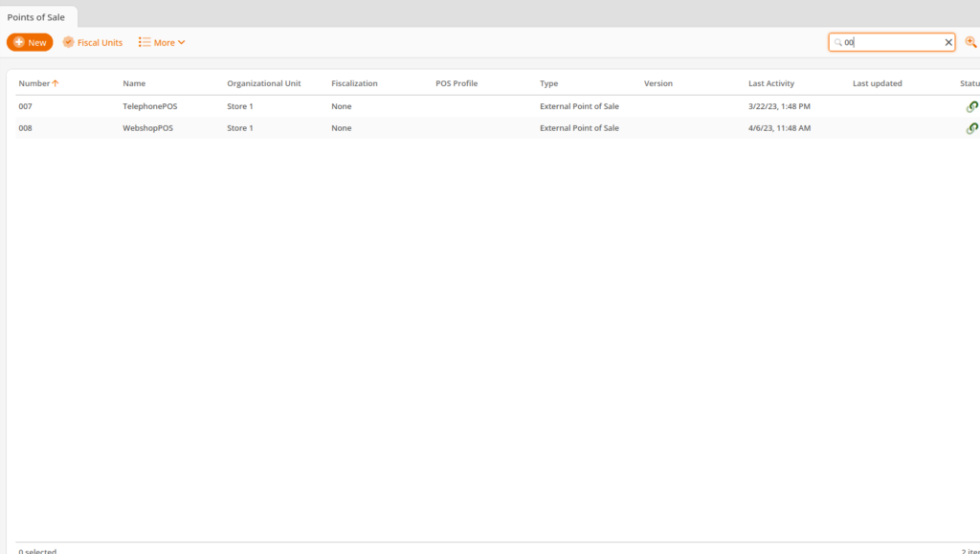The image size is (980, 554).
Task: Click Store 1 in TelephonePOS row
Action: [x=240, y=106]
